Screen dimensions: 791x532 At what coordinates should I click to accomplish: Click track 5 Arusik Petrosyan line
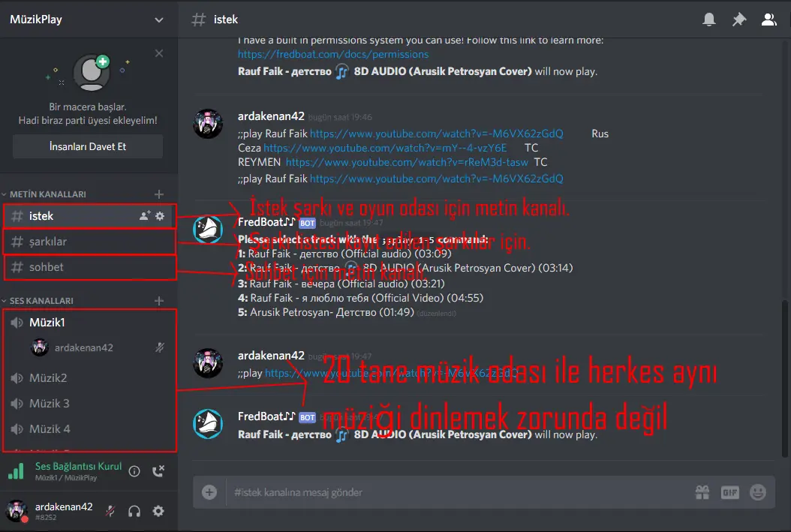point(326,312)
